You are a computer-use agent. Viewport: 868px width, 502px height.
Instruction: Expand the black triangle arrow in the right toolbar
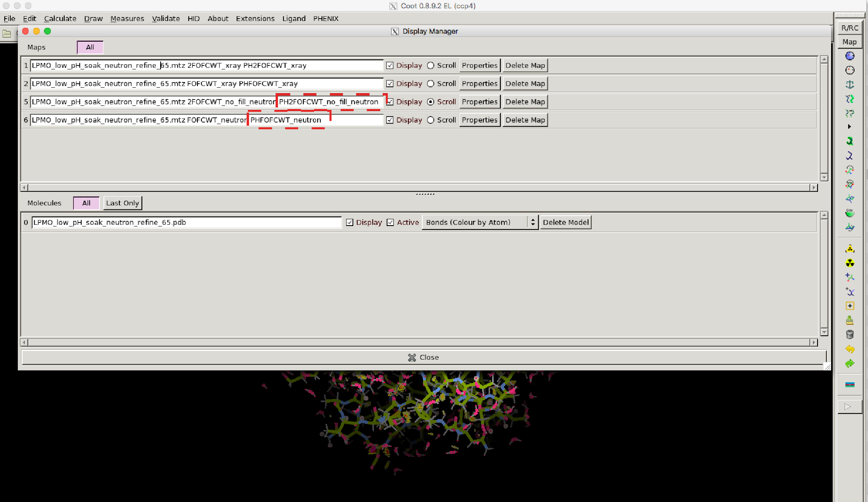[849, 127]
